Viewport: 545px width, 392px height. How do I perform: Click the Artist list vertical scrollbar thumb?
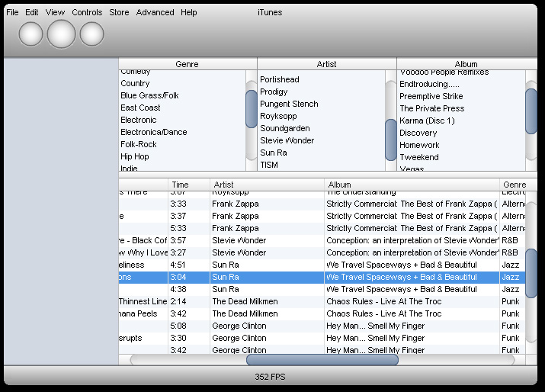[391, 140]
